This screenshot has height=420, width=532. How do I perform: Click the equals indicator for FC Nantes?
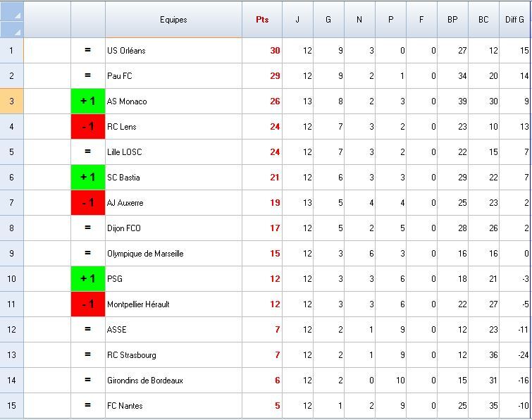point(88,406)
